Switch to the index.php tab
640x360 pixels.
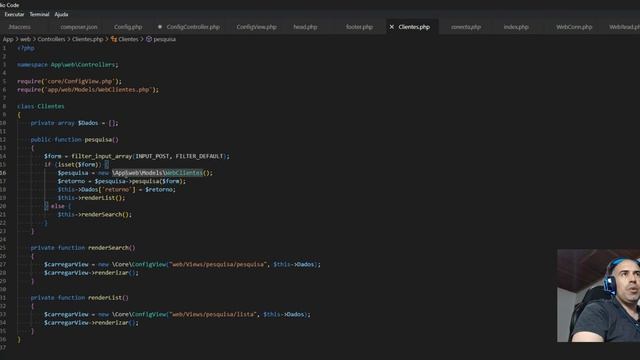(x=516, y=27)
